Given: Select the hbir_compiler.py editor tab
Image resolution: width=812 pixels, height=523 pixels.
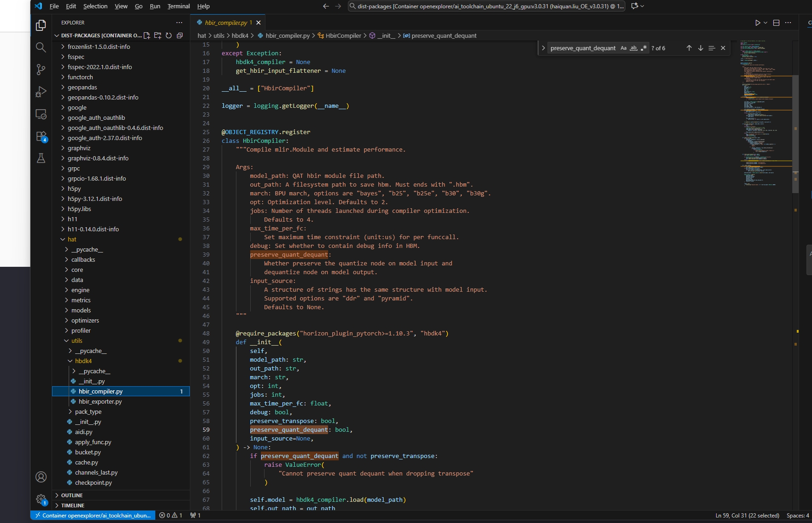Looking at the screenshot, I should coord(226,23).
